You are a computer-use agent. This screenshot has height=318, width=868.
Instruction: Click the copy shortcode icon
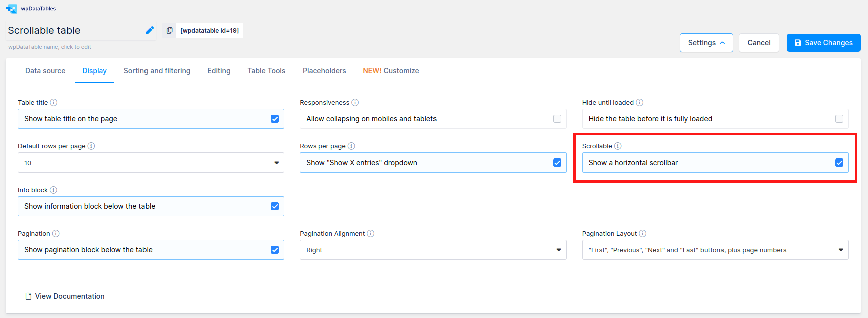coord(170,30)
